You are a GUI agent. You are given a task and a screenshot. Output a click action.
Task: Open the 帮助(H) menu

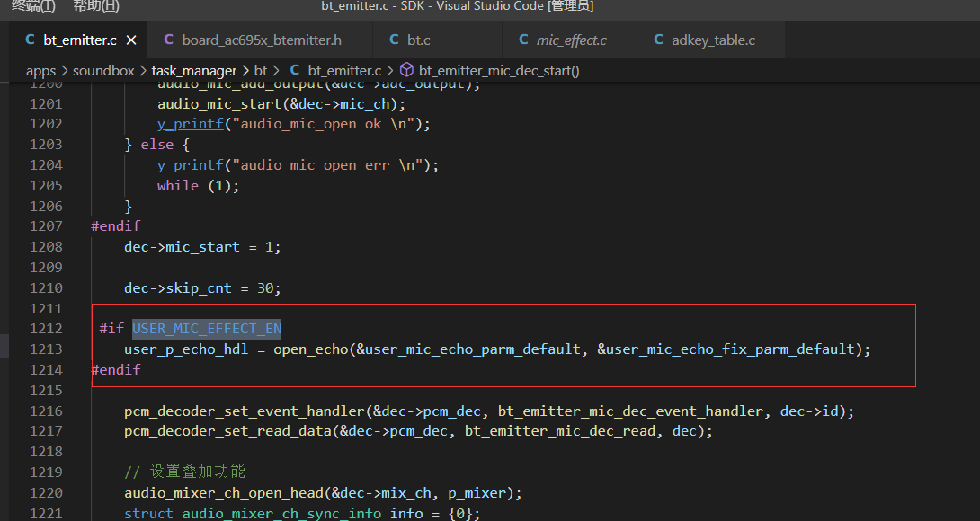pyautogui.click(x=96, y=6)
